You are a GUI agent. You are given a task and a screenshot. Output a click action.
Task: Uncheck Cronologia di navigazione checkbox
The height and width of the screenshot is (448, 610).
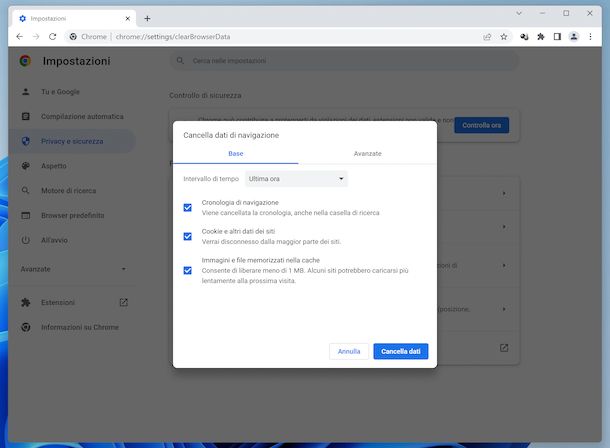point(188,208)
